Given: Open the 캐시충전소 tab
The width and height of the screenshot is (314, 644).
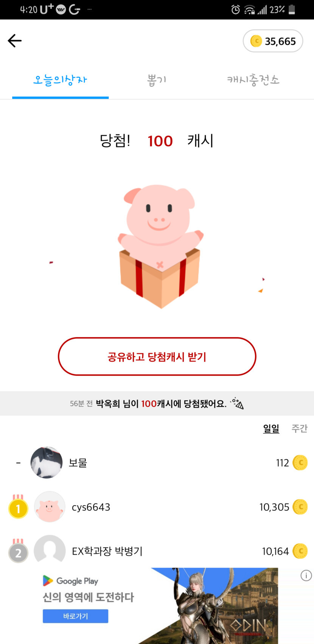Looking at the screenshot, I should 253,80.
